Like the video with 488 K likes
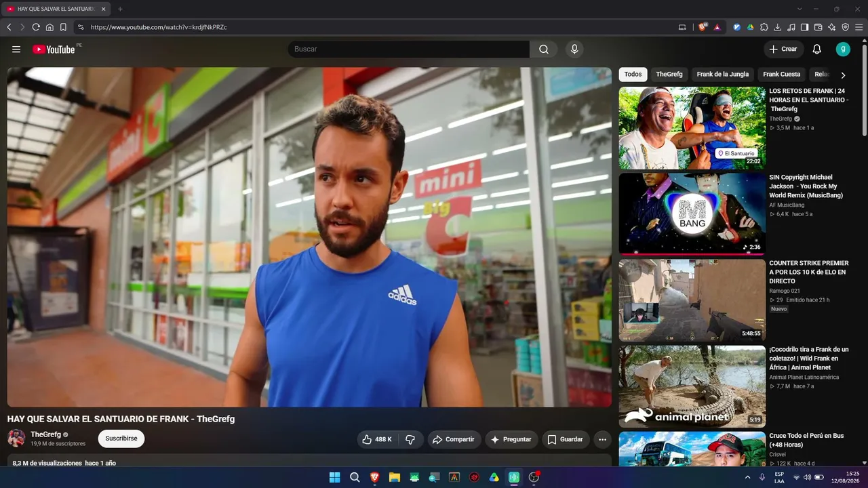Image resolution: width=868 pixels, height=488 pixels. pos(377,439)
